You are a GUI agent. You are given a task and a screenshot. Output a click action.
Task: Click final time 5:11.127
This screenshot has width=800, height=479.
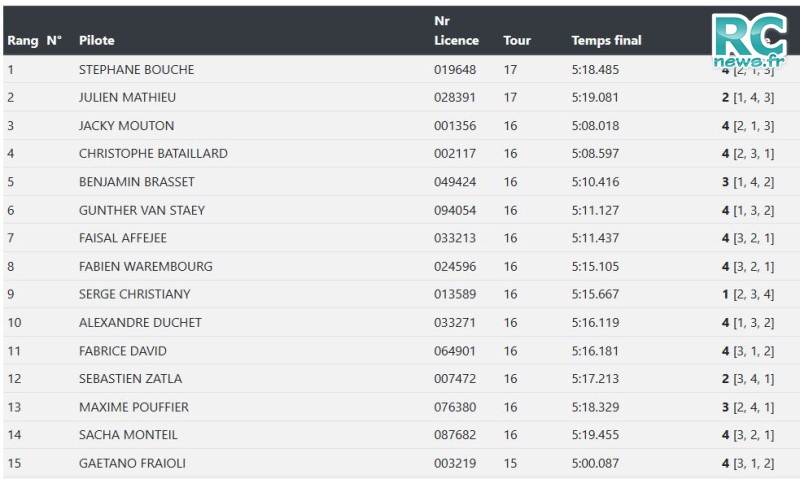point(595,210)
